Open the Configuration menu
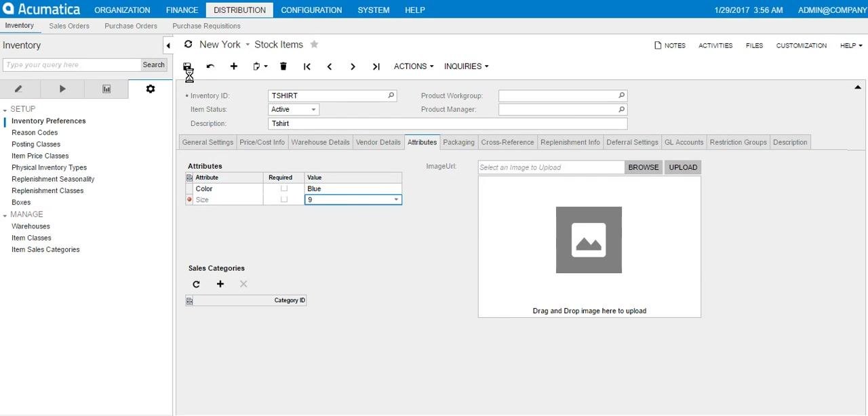Image resolution: width=868 pixels, height=416 pixels. [x=311, y=10]
